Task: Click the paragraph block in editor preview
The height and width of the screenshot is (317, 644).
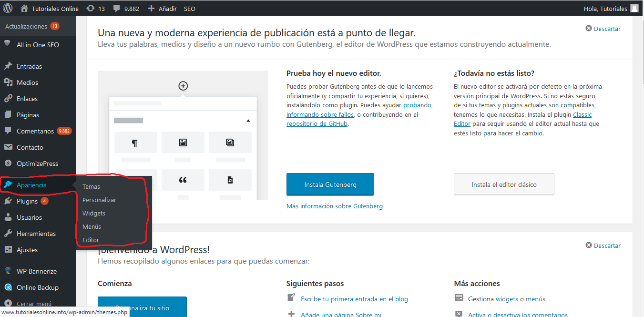Action: (135, 143)
